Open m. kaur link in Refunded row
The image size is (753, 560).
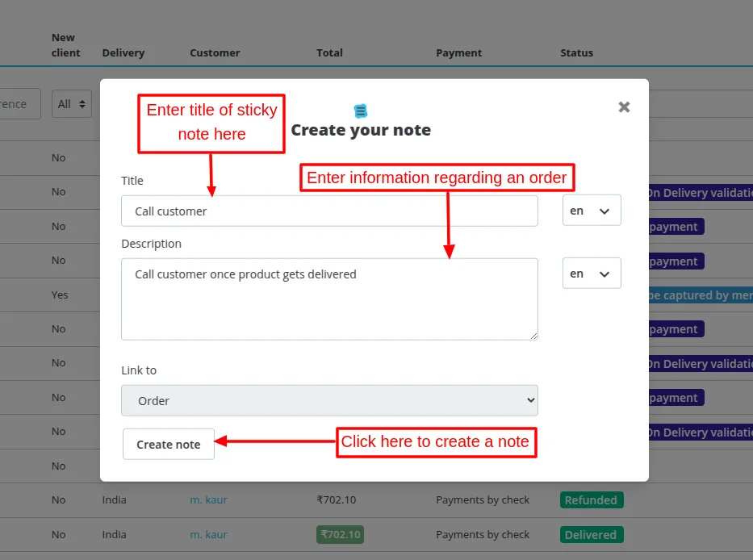(208, 500)
